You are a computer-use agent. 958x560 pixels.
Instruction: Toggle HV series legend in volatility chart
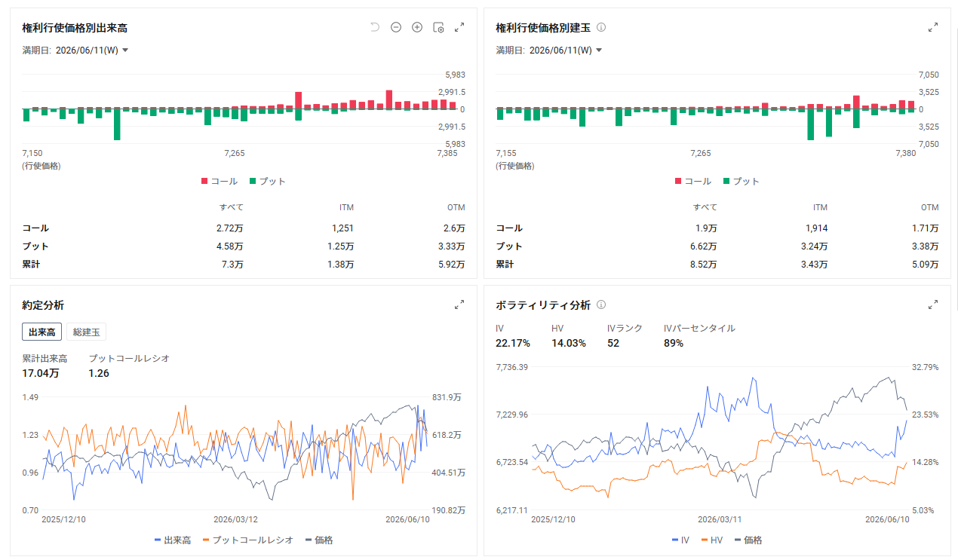pyautogui.click(x=712, y=540)
